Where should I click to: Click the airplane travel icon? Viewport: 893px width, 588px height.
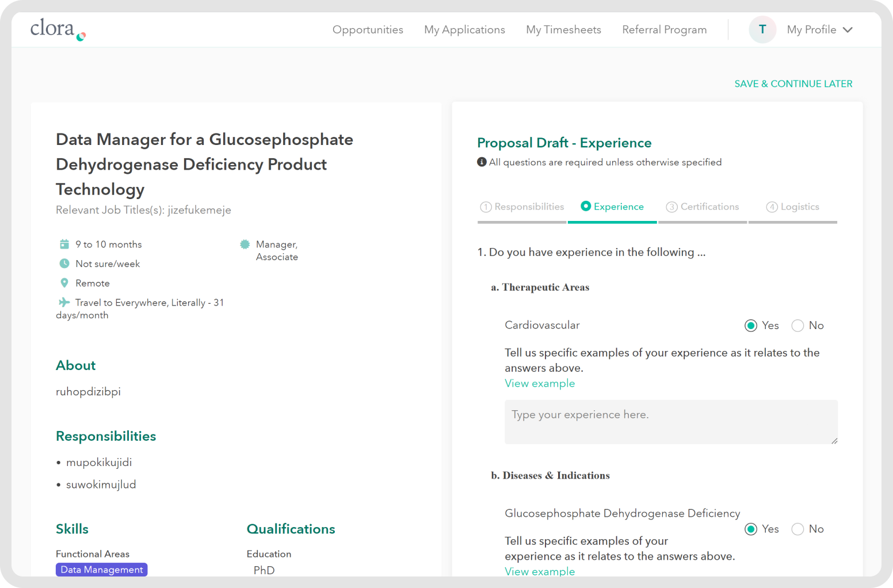[x=64, y=302]
